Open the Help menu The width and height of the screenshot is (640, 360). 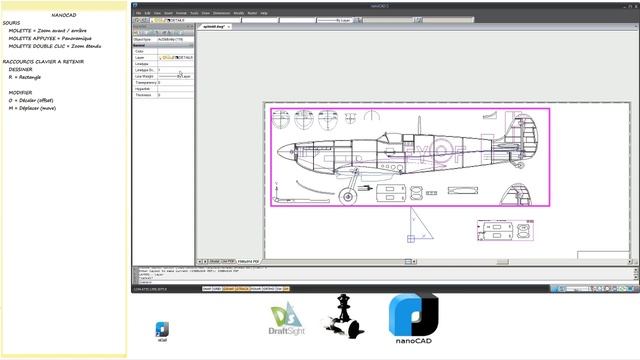pyautogui.click(x=264, y=13)
